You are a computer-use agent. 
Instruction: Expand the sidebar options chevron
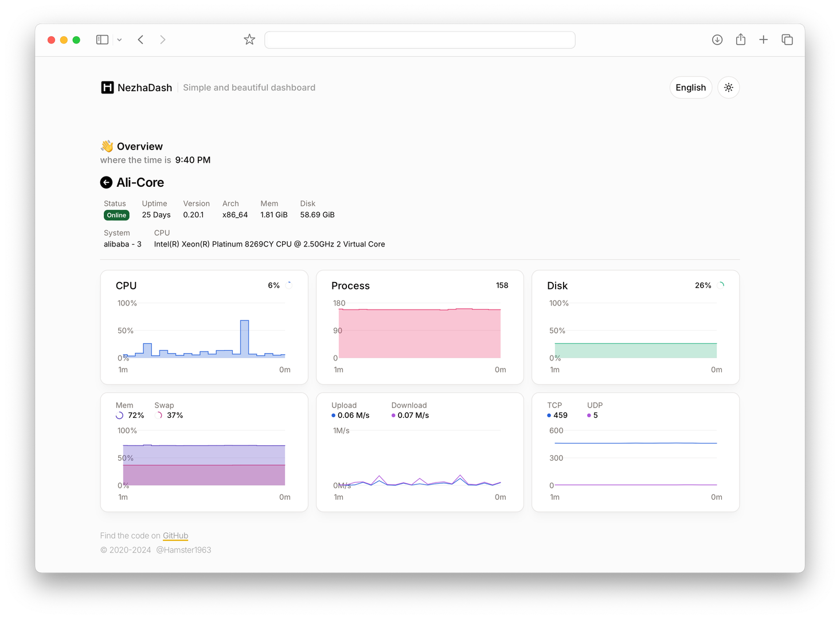click(x=119, y=40)
